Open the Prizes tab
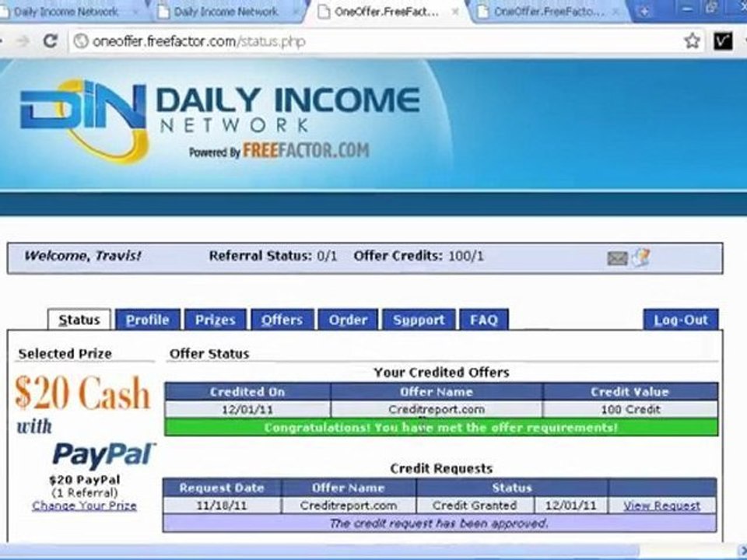This screenshot has height=560, width=747. (x=216, y=320)
